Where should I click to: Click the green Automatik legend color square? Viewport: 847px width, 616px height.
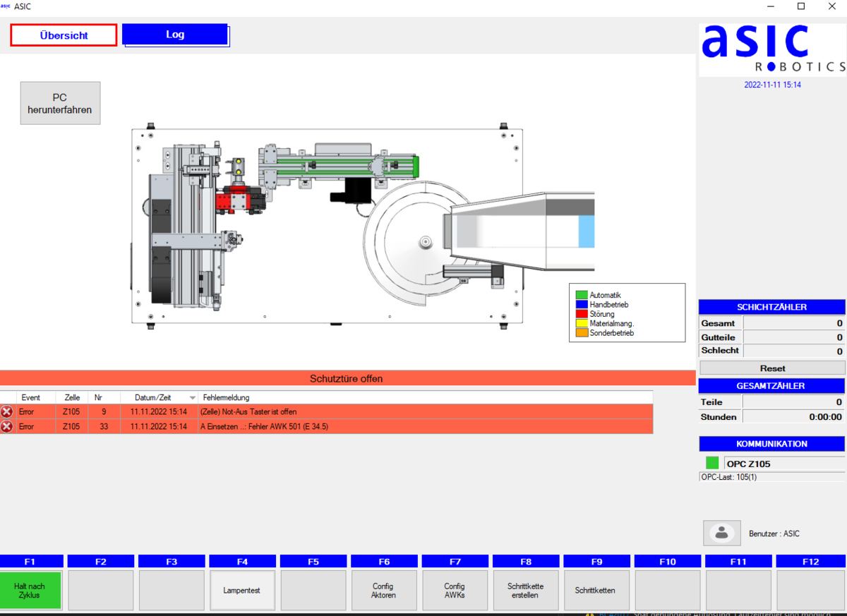point(582,295)
